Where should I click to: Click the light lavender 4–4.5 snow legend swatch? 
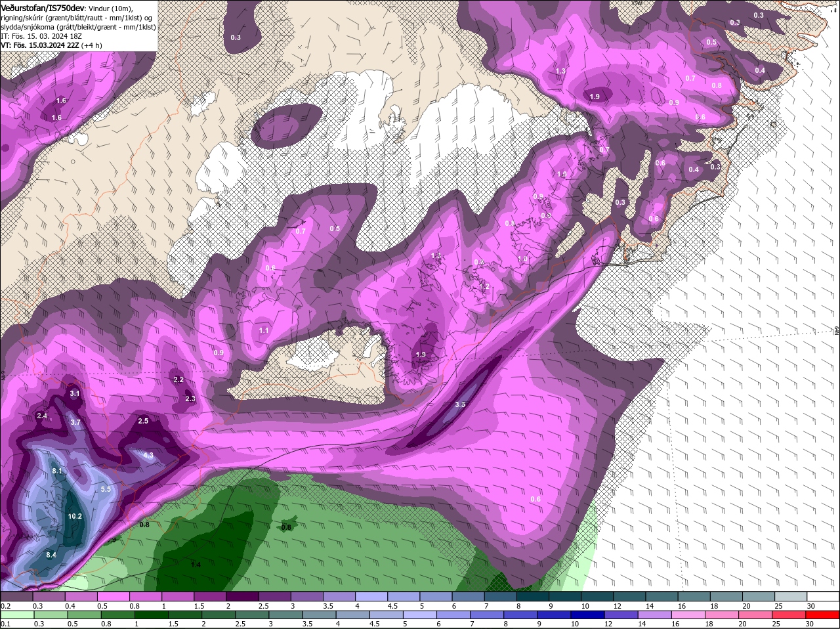[x=370, y=596]
